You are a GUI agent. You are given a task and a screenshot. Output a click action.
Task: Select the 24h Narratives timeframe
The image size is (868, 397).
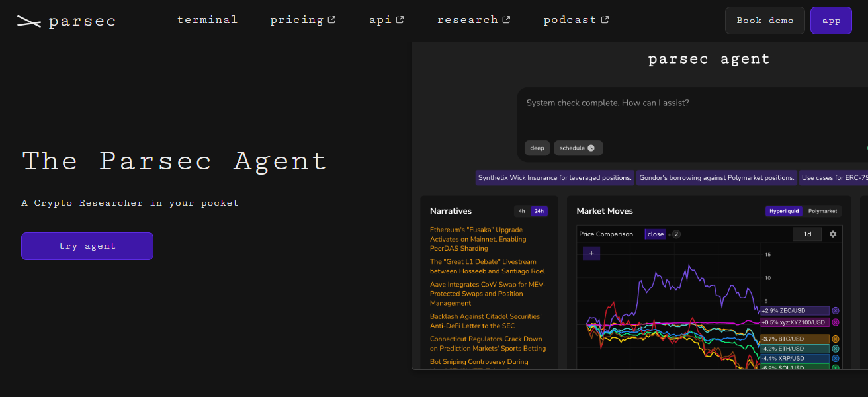click(539, 211)
